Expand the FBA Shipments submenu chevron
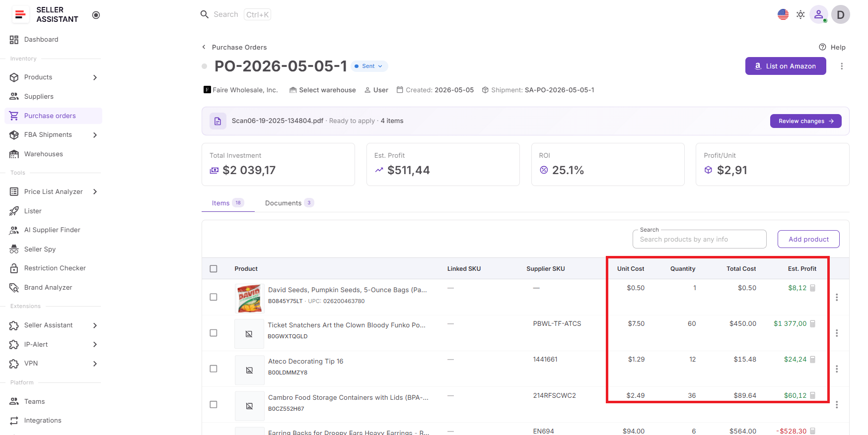The height and width of the screenshot is (435, 868). pyautogui.click(x=95, y=135)
